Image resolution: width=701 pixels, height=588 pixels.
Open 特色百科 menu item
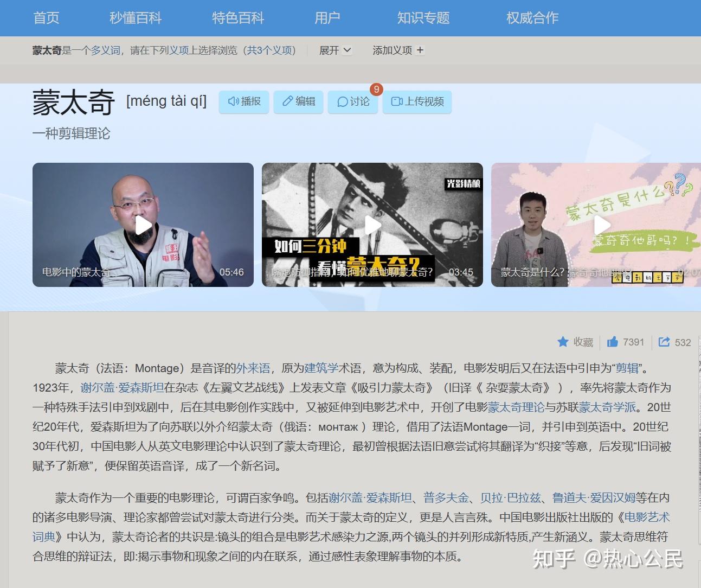coord(238,18)
